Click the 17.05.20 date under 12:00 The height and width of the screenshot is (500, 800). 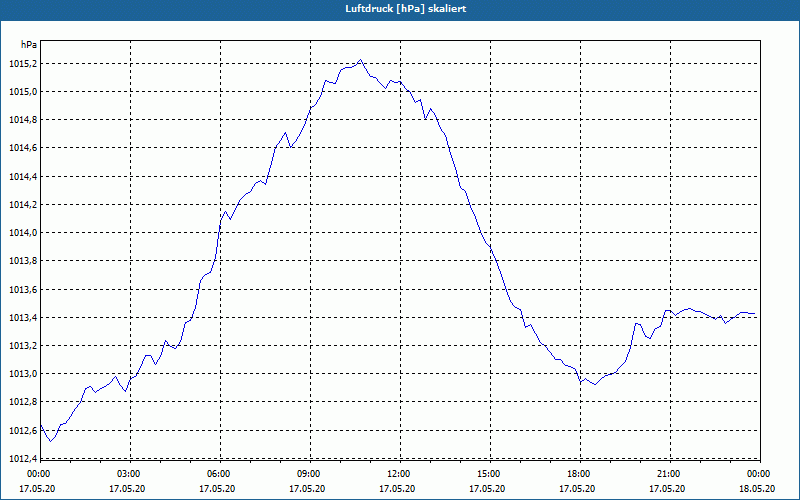pos(397,489)
